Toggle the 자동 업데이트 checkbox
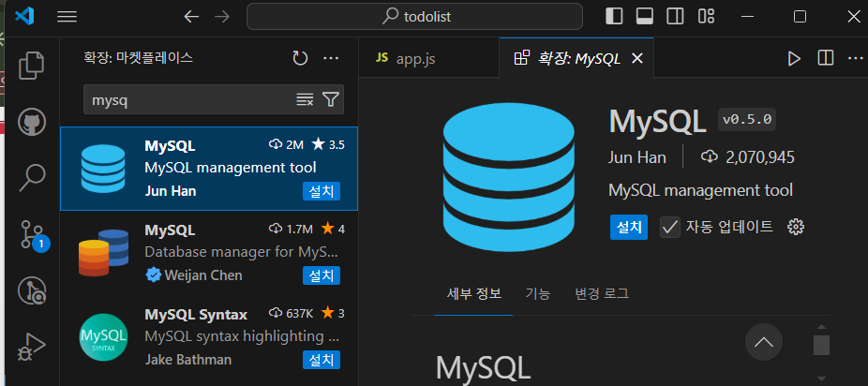The image size is (868, 386). click(x=670, y=228)
